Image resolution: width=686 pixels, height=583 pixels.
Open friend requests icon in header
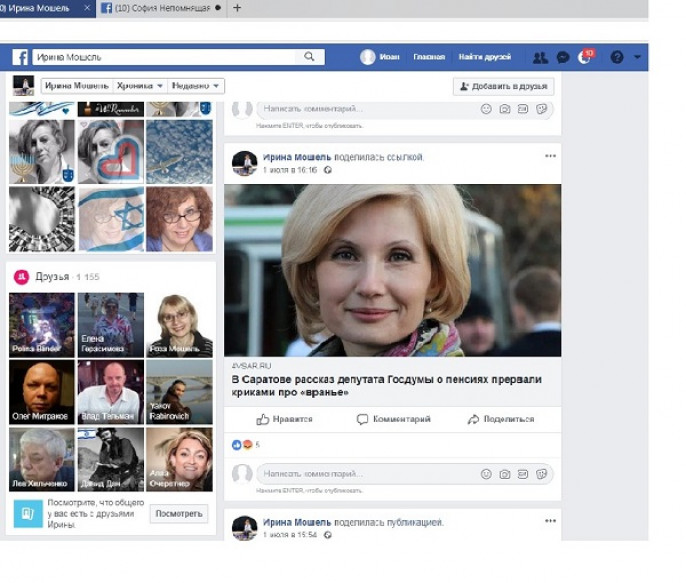540,57
